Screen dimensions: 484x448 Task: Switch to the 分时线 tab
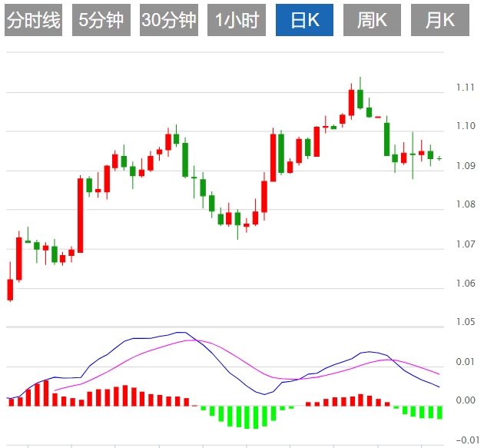tap(33, 21)
